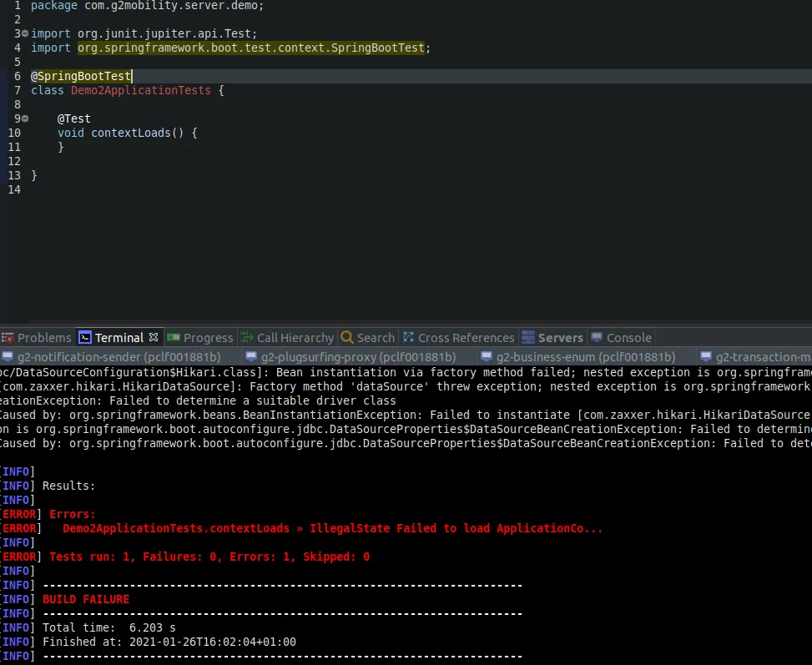Switch to the Search tab
This screenshot has width=812, height=665.
(368, 338)
